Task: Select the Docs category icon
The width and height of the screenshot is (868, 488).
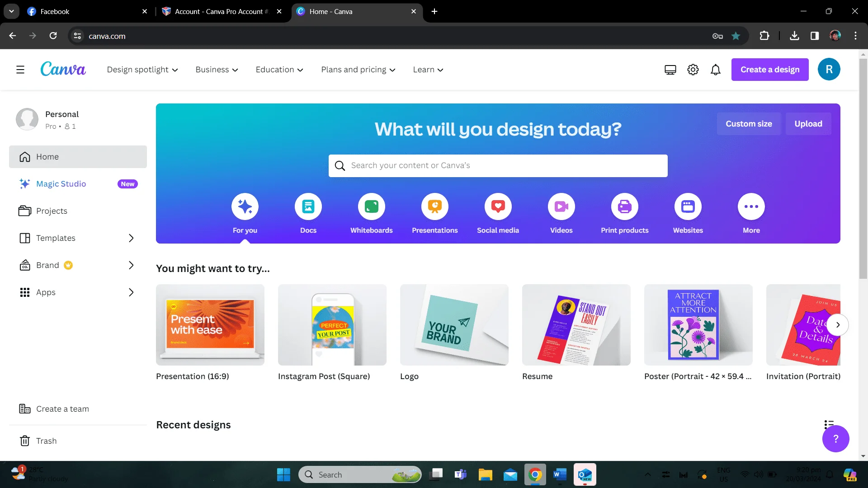Action: [x=308, y=206]
